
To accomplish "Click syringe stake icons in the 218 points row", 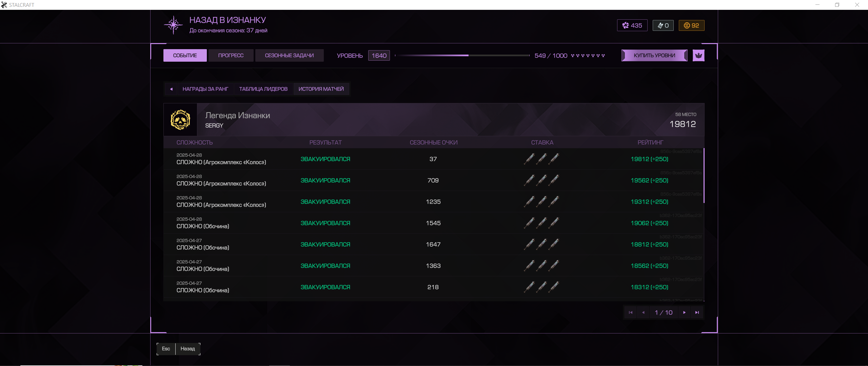I will (541, 287).
